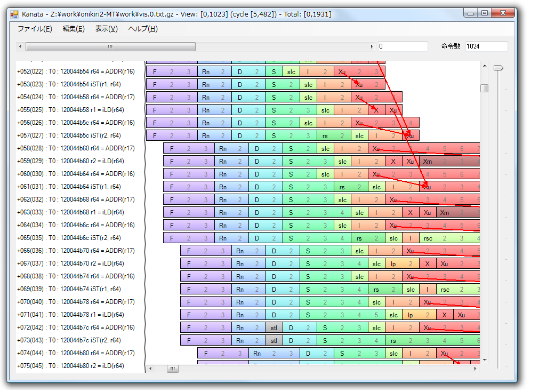Viewport: 539px width, 392px height.
Task: Open the ヘルプ(H) menu
Action: [143, 29]
